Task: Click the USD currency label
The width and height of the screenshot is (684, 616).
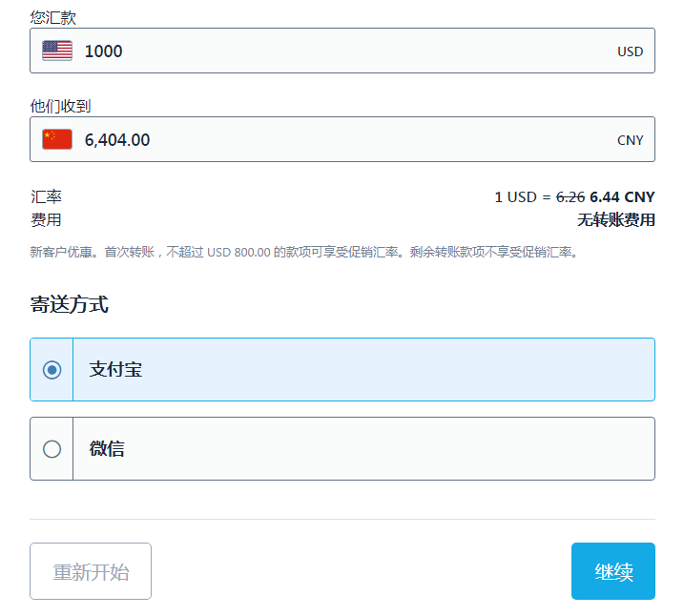Action: pos(630,51)
